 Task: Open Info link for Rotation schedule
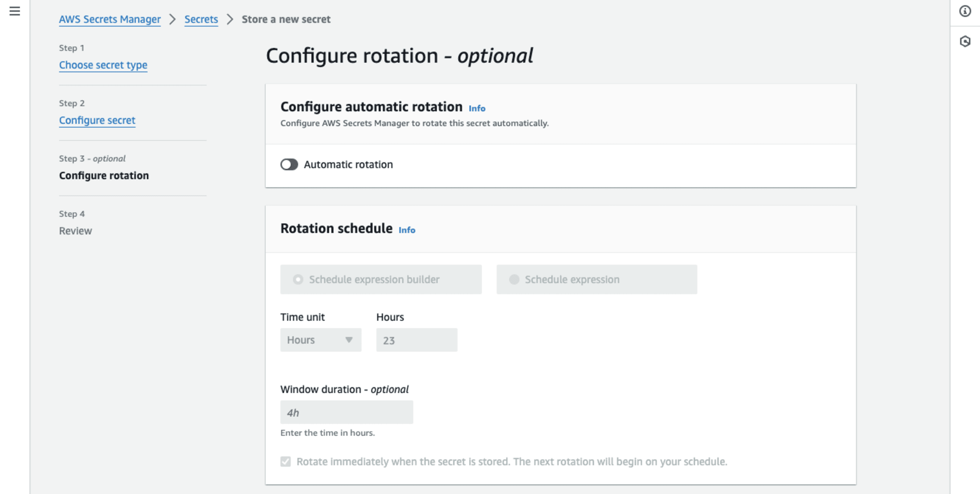pyautogui.click(x=407, y=230)
